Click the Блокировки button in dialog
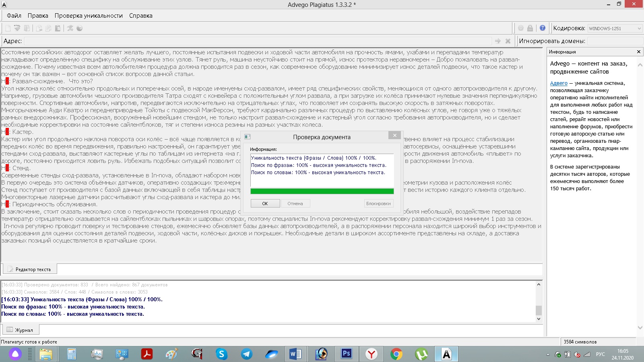 pos(378,204)
